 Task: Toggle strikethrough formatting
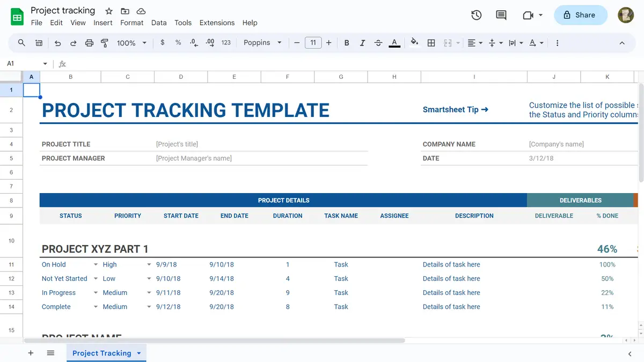pos(378,43)
